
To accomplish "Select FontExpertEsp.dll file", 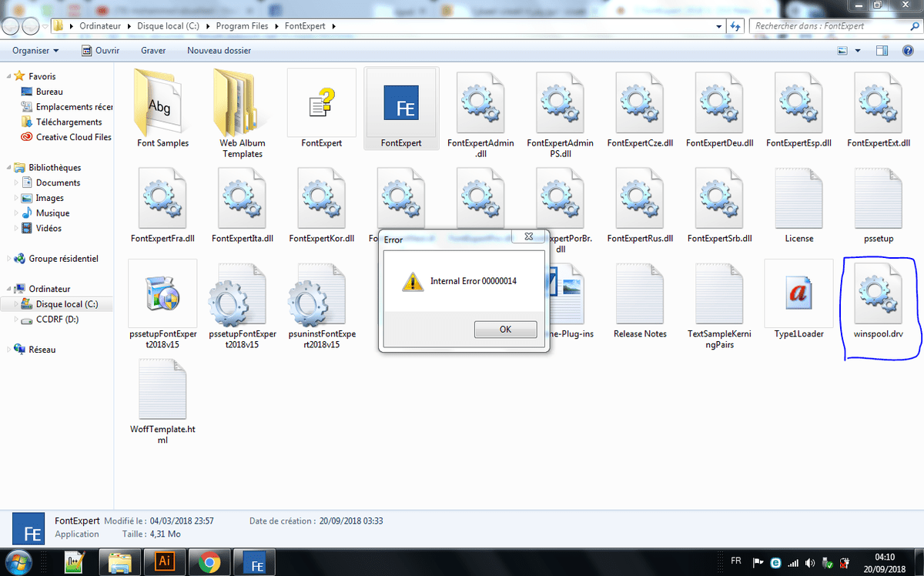I will click(x=798, y=108).
